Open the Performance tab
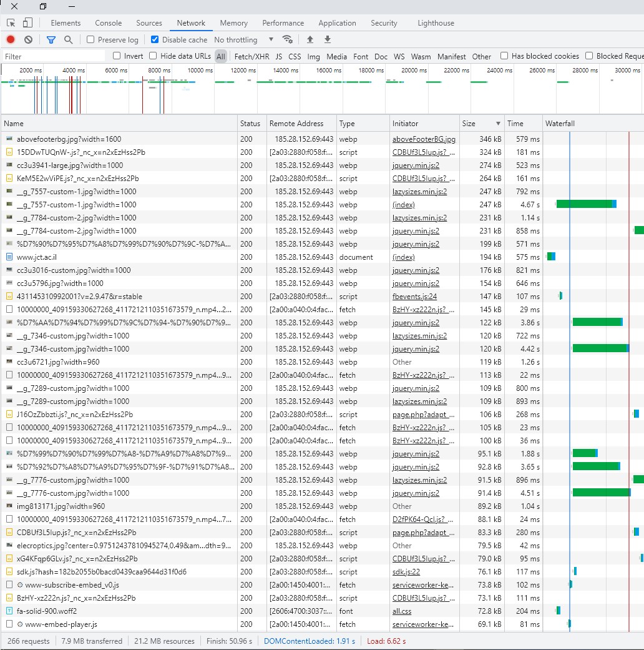This screenshot has width=644, height=650. click(x=283, y=23)
